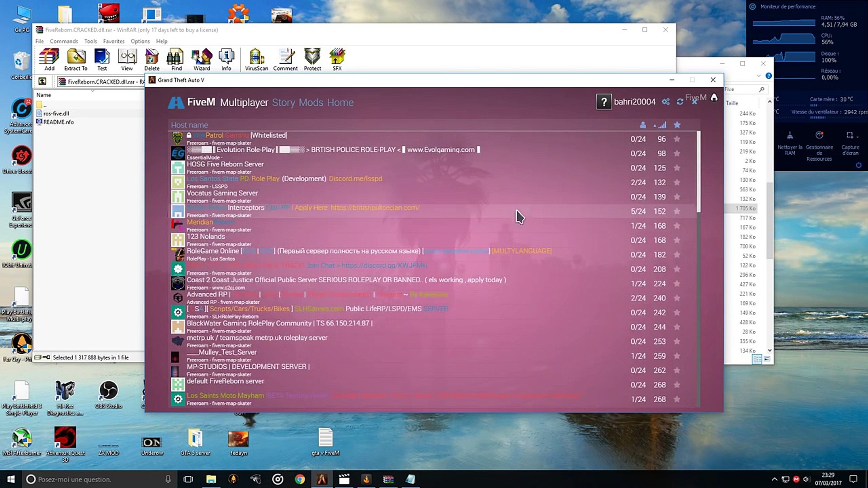
Task: Open the WinRAR Tools menu
Action: tap(90, 41)
